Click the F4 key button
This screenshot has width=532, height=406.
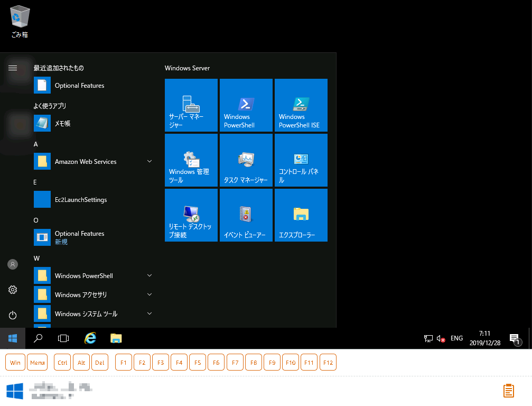point(179,363)
